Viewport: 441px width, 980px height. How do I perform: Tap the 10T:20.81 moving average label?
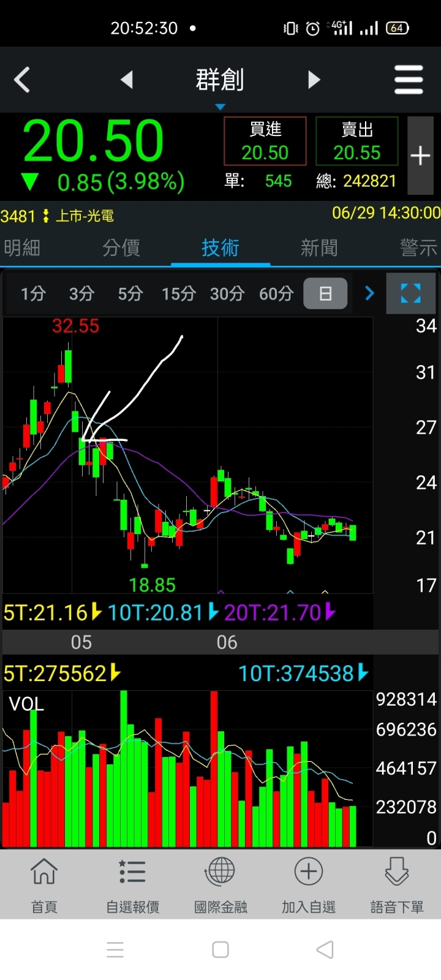[163, 612]
